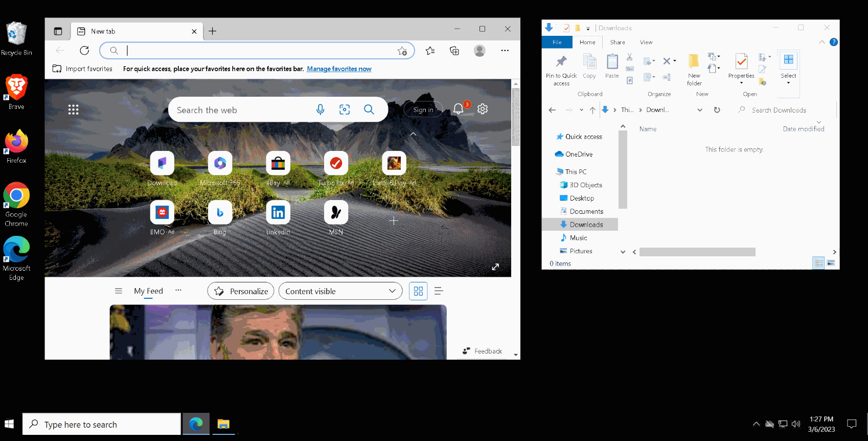Viewport: 868px width, 441px height.
Task: Click the Personalize button
Action: 241,291
